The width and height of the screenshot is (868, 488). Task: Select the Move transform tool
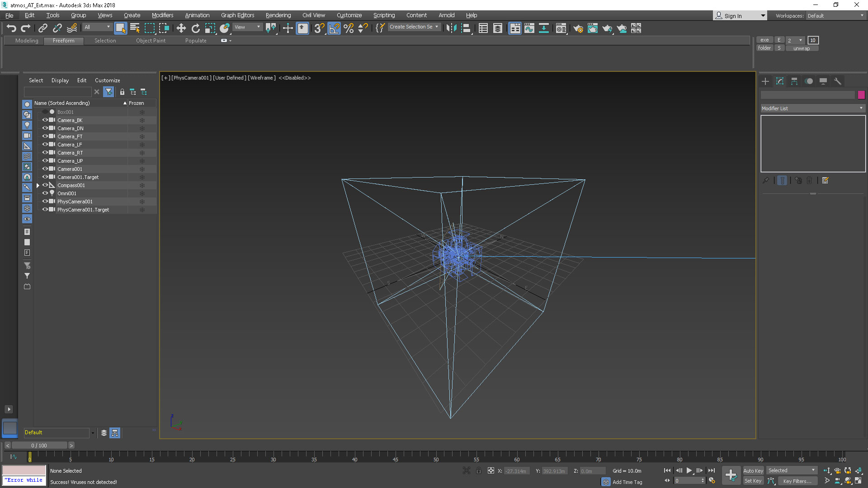(x=181, y=28)
